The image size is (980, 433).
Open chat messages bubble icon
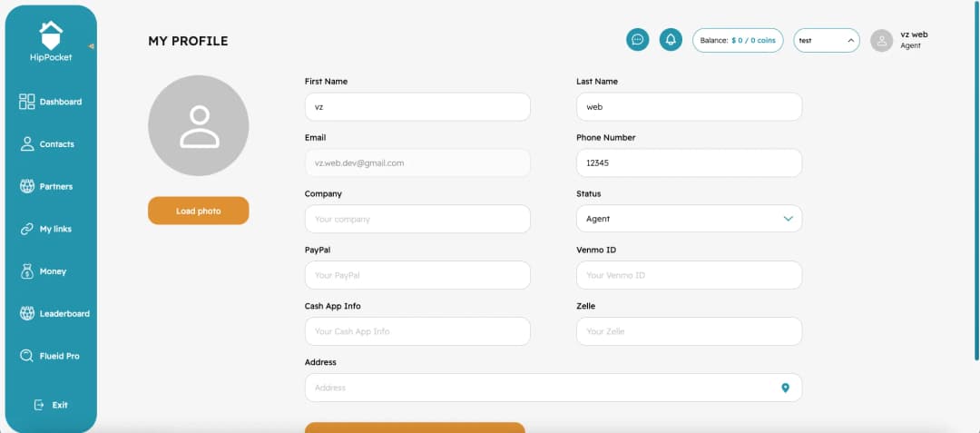638,40
